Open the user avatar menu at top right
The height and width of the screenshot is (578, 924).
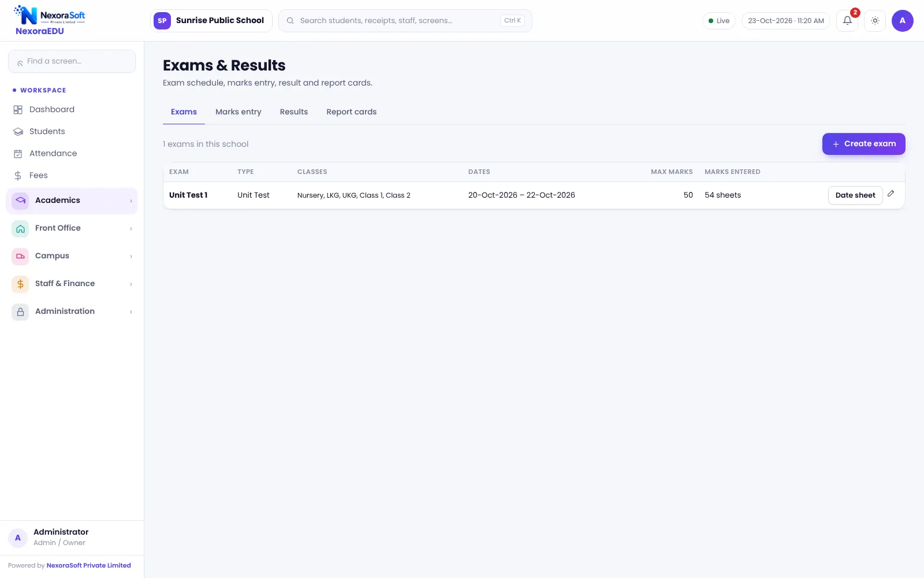pos(902,21)
